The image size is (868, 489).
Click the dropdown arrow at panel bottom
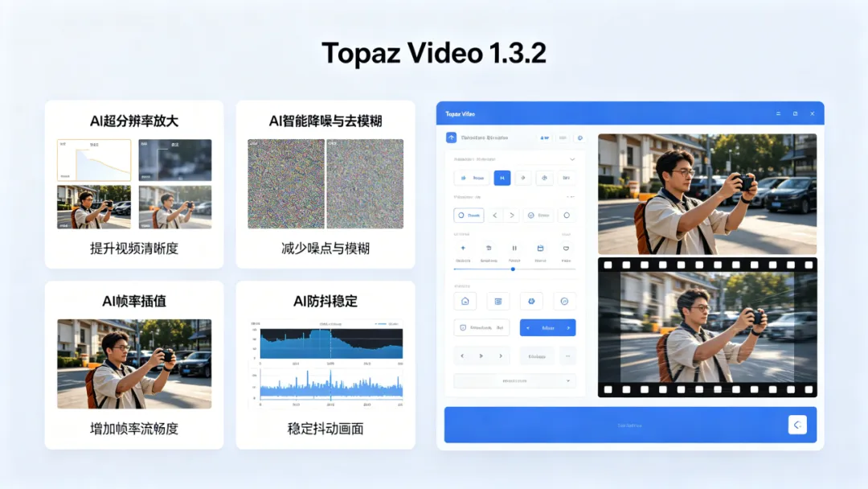click(568, 381)
